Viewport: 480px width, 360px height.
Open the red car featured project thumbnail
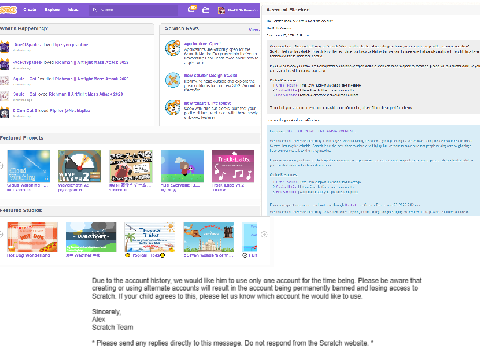131,166
